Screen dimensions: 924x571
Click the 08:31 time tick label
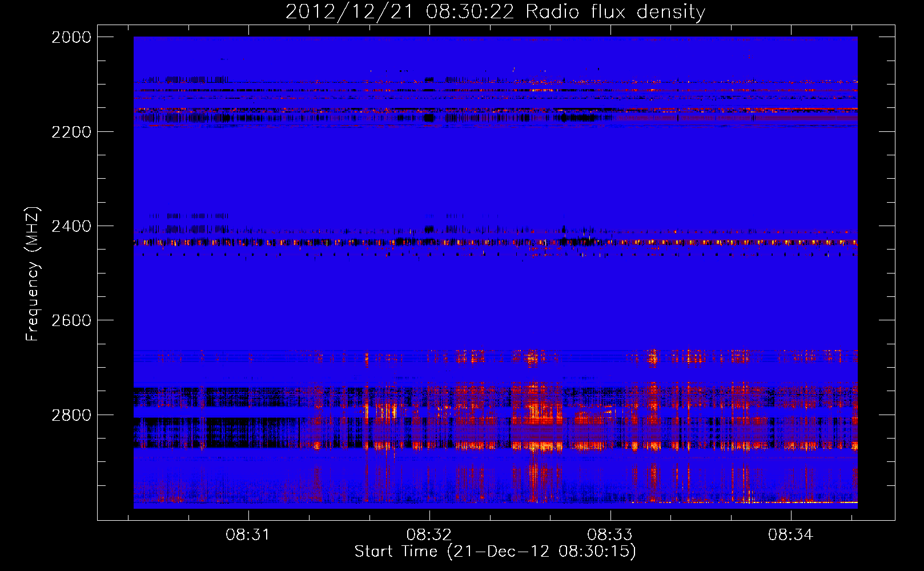[247, 535]
